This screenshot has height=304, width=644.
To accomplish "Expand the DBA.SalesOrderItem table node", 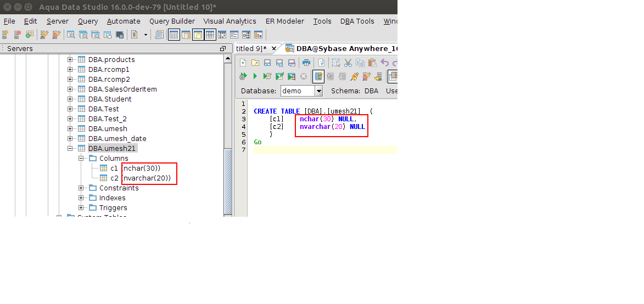I will point(70,89).
